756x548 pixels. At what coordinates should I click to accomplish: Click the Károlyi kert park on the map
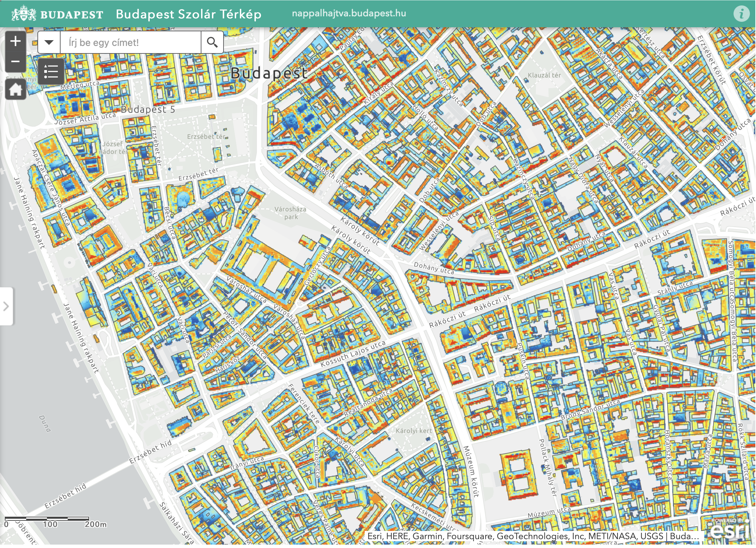[x=413, y=431]
